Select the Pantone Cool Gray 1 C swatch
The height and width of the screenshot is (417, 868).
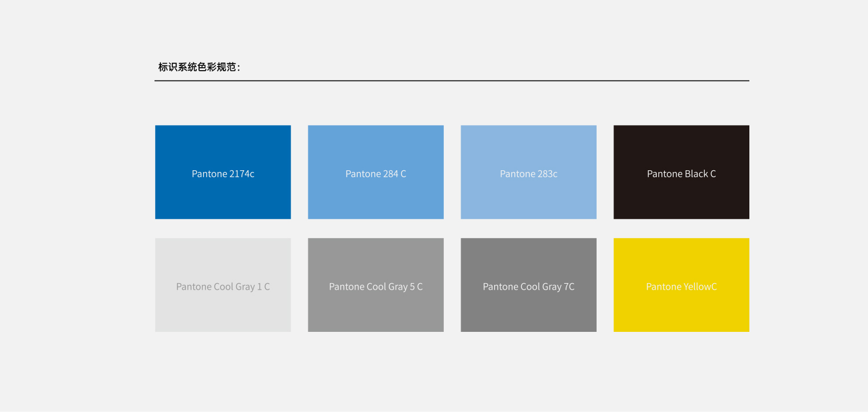pyautogui.click(x=223, y=285)
